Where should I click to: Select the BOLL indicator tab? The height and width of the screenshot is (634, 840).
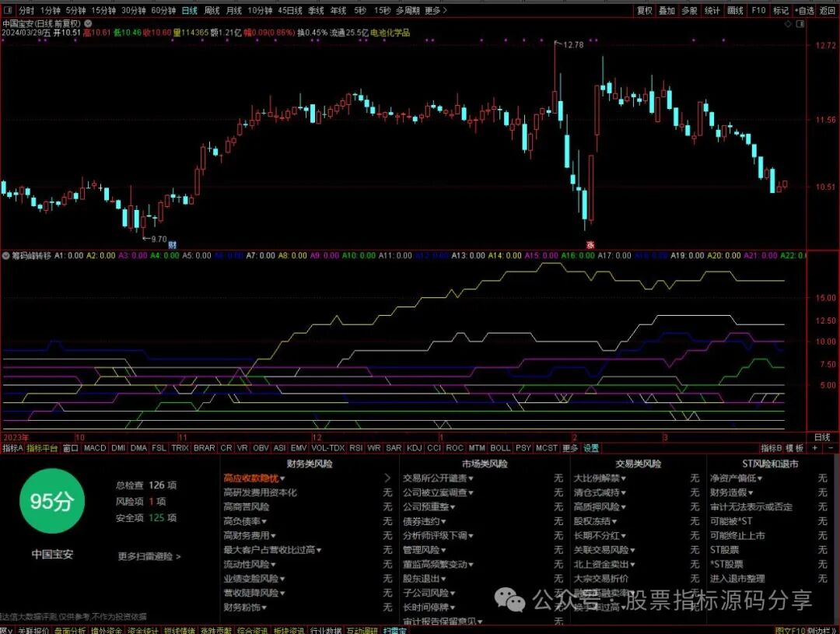500,448
